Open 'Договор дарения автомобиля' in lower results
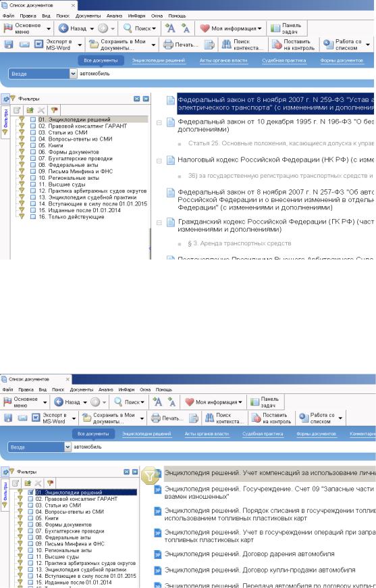The height and width of the screenshot is (588, 376). tap(249, 554)
